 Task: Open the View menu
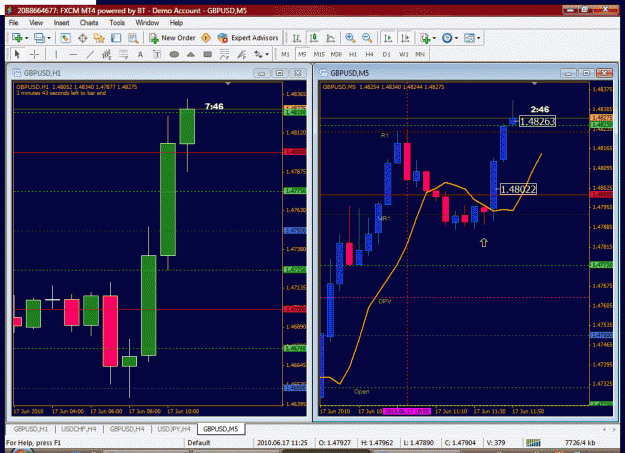tap(36, 23)
